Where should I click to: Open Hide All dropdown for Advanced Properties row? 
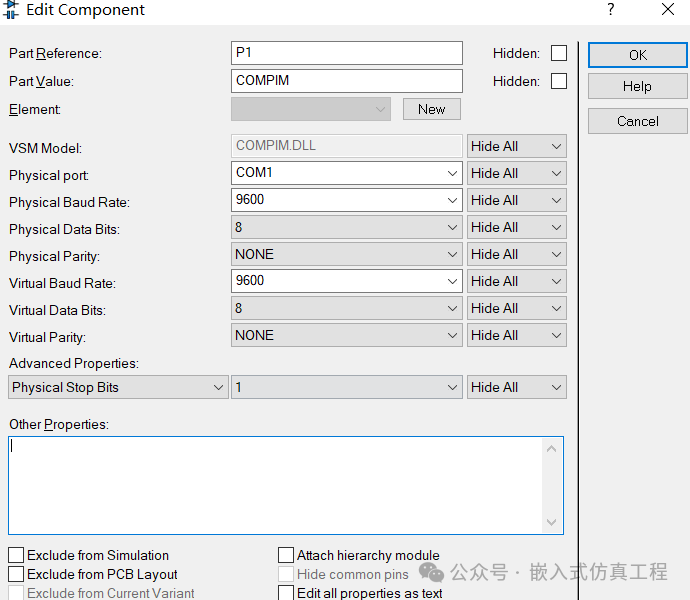517,387
